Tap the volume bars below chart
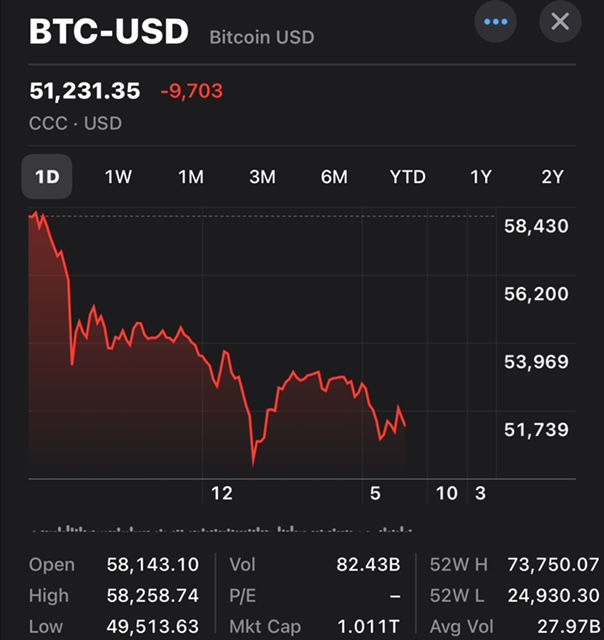The image size is (604, 640). [x=220, y=530]
